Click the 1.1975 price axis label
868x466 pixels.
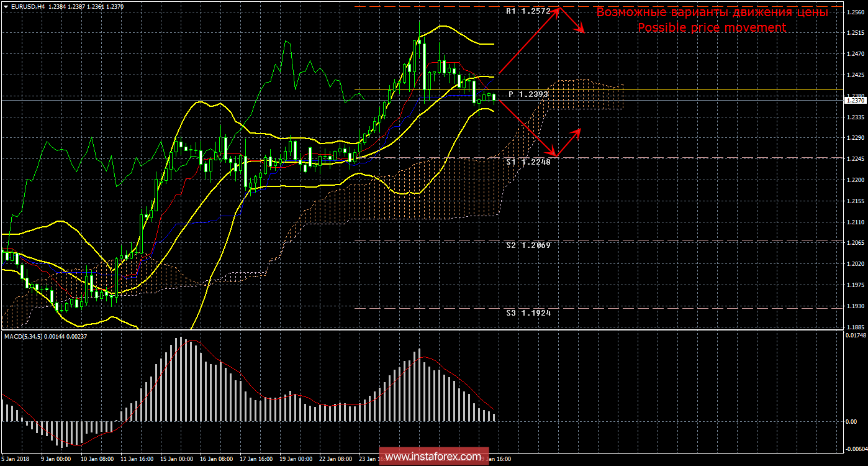855,285
